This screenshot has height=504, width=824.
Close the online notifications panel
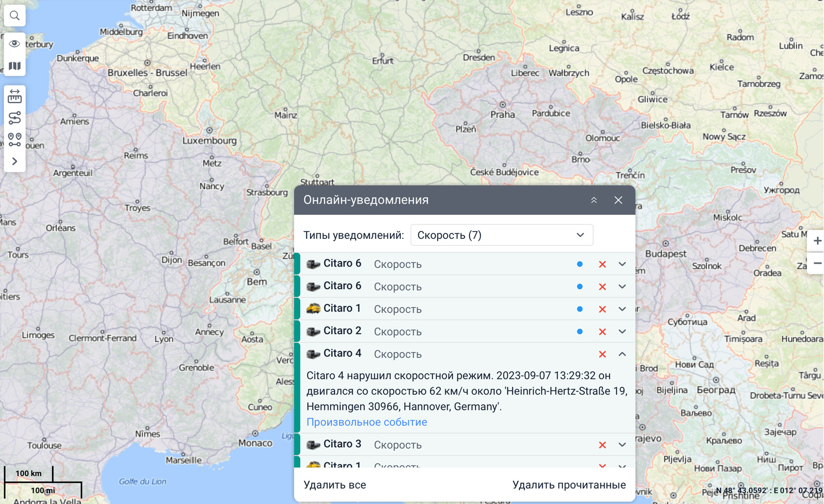pos(618,200)
